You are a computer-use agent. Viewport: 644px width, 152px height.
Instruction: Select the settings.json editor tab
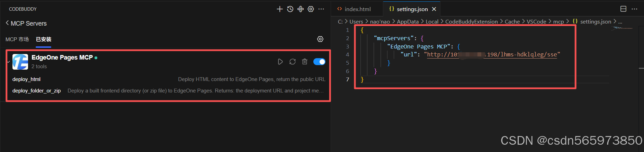click(x=412, y=9)
